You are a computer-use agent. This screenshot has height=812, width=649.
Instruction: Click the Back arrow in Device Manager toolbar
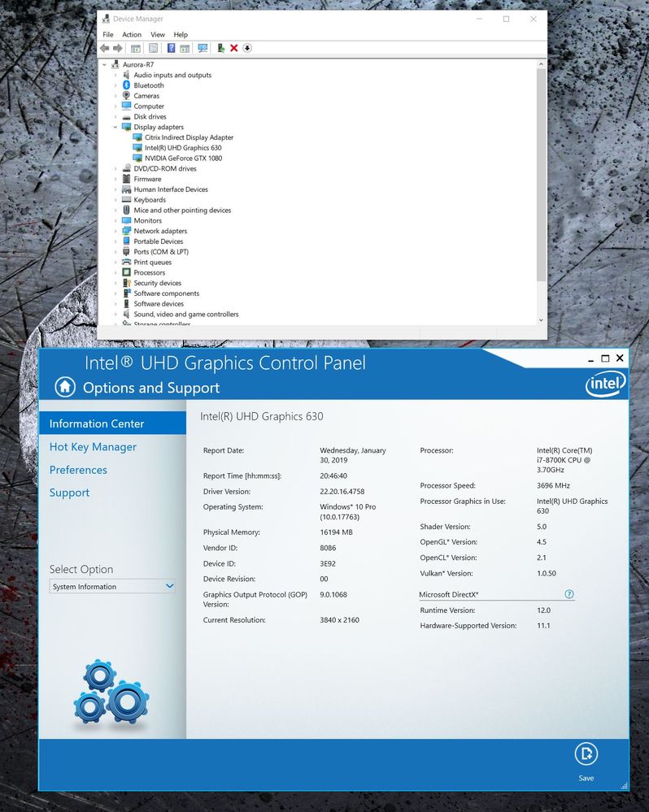pos(105,48)
